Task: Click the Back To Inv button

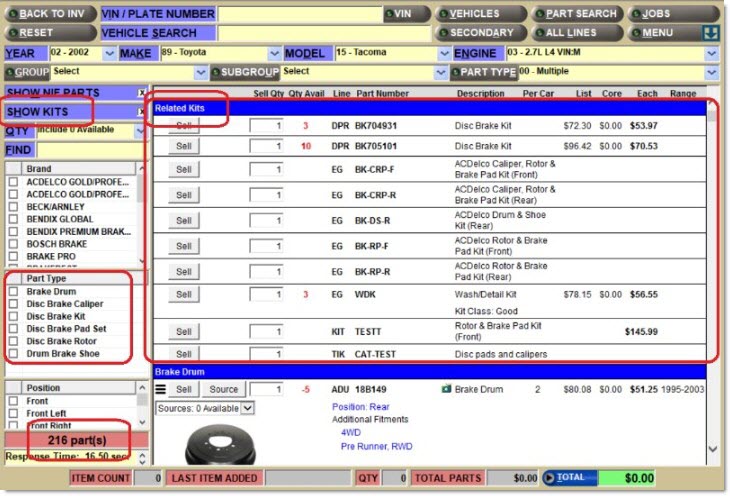Action: point(50,14)
